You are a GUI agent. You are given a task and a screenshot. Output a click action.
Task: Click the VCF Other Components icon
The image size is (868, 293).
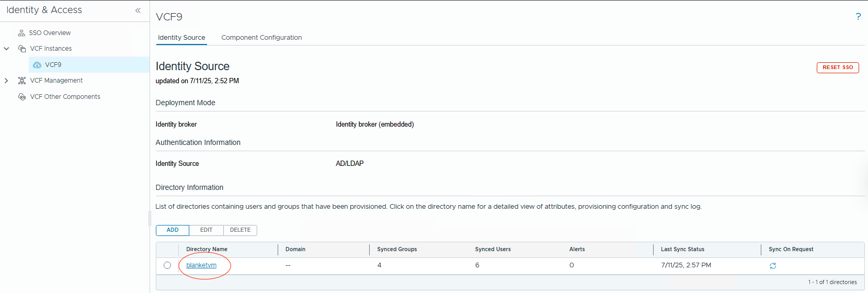point(22,97)
